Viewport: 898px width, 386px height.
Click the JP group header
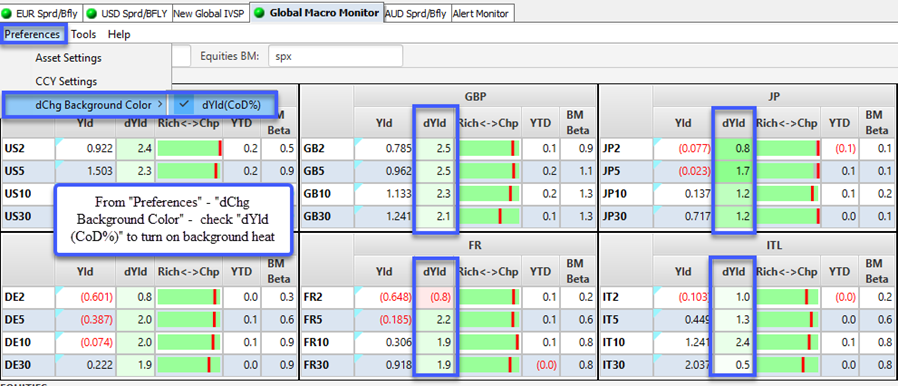pyautogui.click(x=774, y=97)
